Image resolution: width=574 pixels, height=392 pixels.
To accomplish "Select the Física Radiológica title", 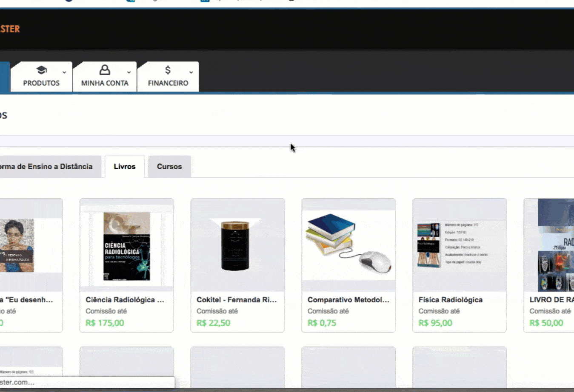I will 450,300.
